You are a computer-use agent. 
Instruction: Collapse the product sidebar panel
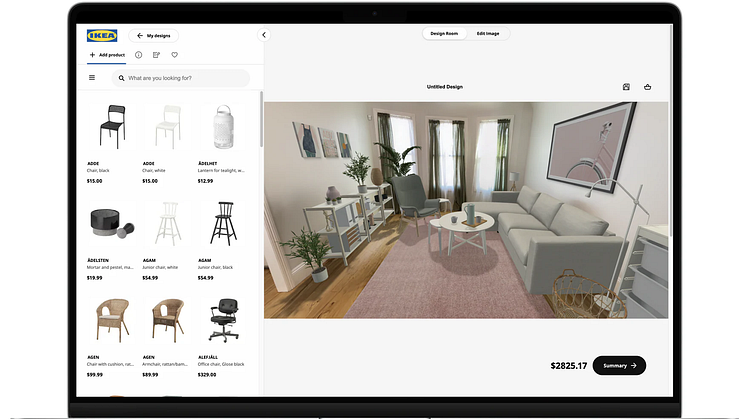tap(264, 35)
